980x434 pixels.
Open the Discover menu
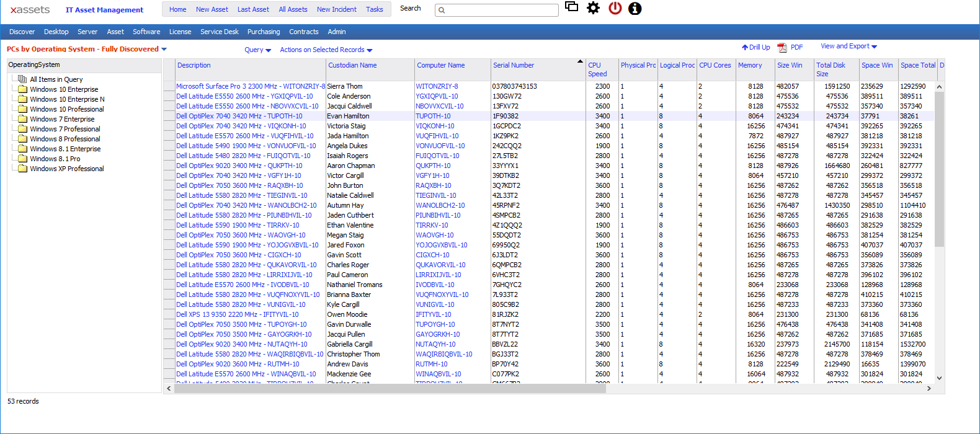[x=22, y=32]
